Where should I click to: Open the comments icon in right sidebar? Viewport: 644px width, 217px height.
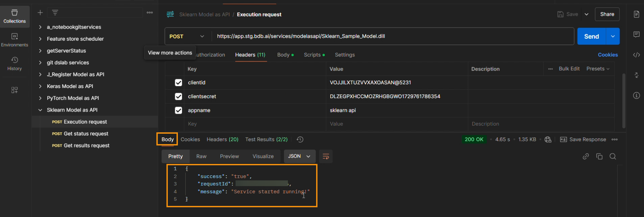(x=636, y=35)
